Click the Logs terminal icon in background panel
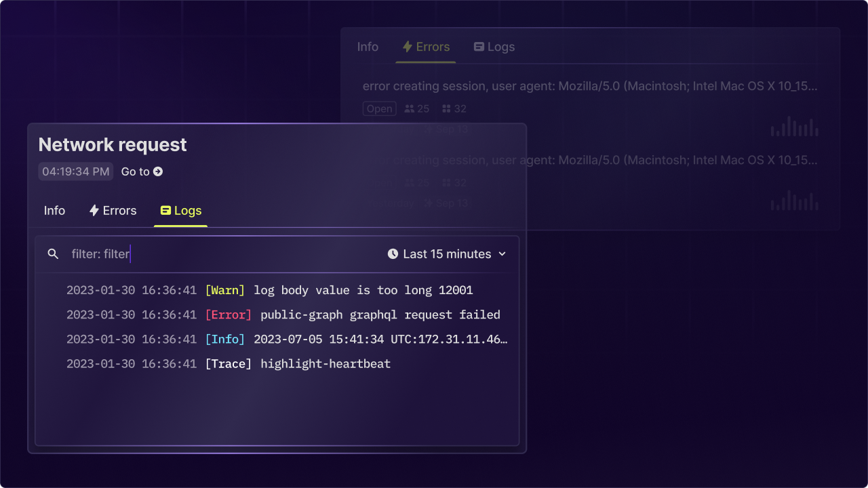868x488 pixels. pyautogui.click(x=479, y=47)
